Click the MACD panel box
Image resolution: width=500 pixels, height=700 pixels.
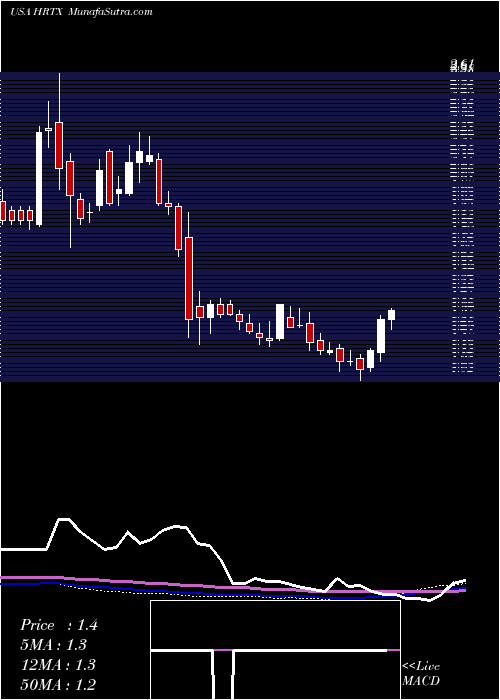coord(275,650)
